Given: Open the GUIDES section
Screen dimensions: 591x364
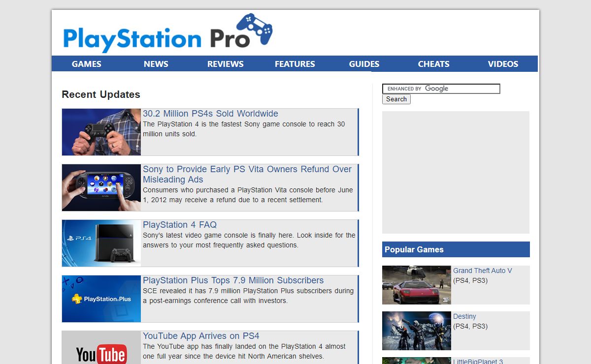Looking at the screenshot, I should click(x=364, y=64).
